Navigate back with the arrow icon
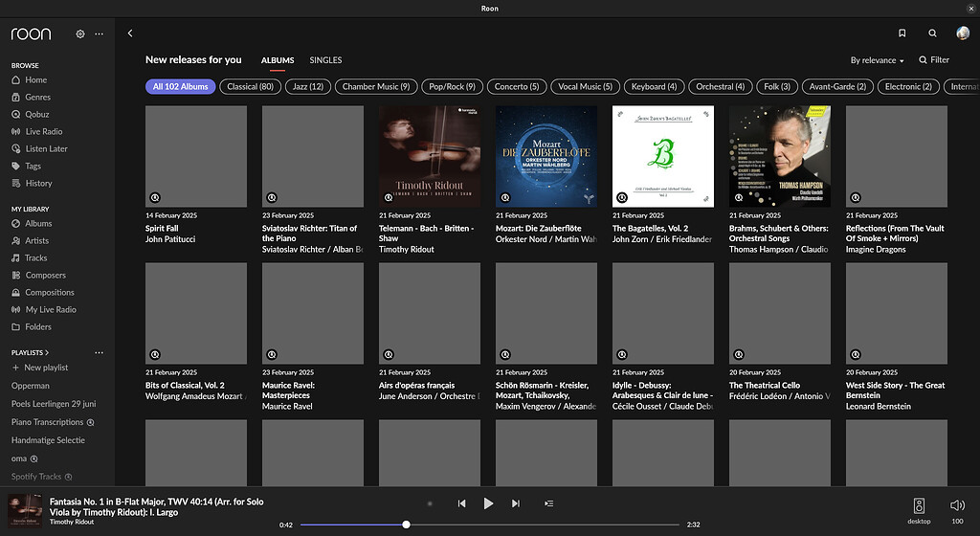The height and width of the screenshot is (536, 980). point(130,33)
